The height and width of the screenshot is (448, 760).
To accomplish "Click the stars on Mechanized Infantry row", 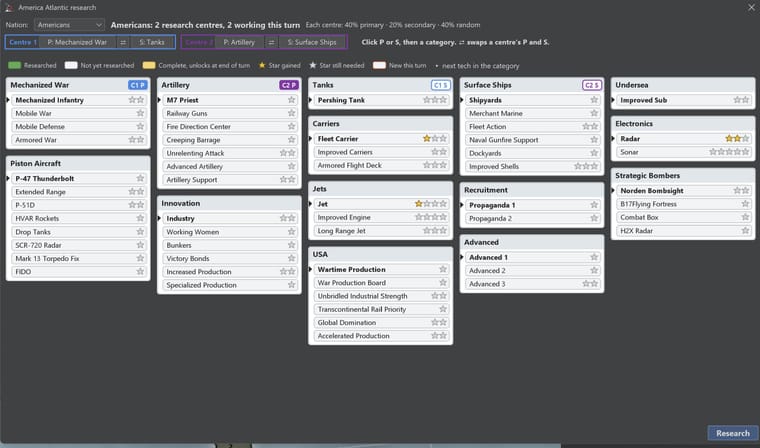I will point(136,100).
